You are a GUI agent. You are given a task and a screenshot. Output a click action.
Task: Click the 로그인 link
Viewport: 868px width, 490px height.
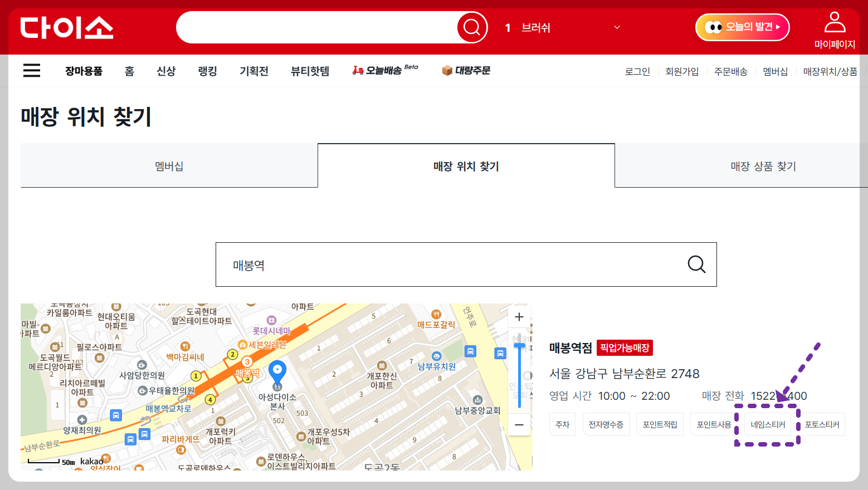coord(637,71)
